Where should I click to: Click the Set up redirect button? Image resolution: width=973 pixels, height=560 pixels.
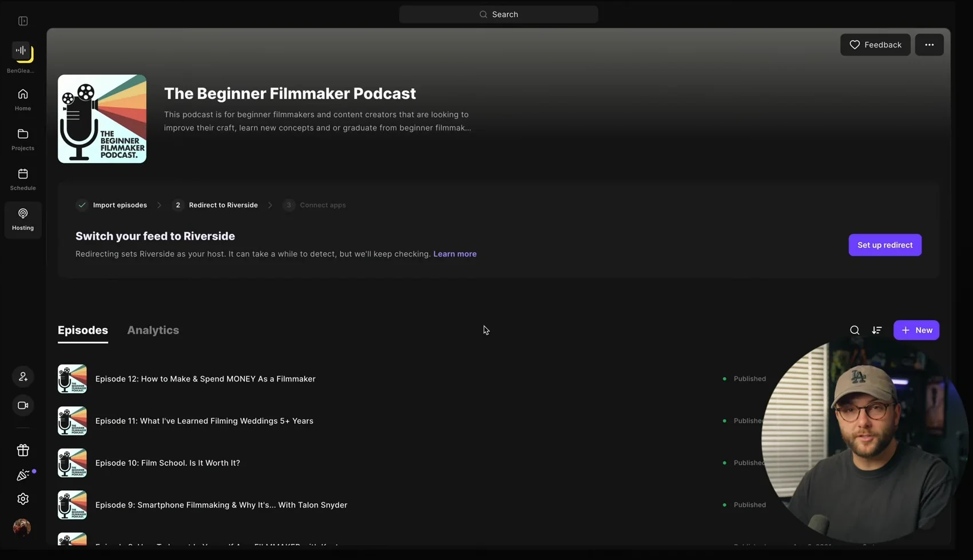point(885,245)
